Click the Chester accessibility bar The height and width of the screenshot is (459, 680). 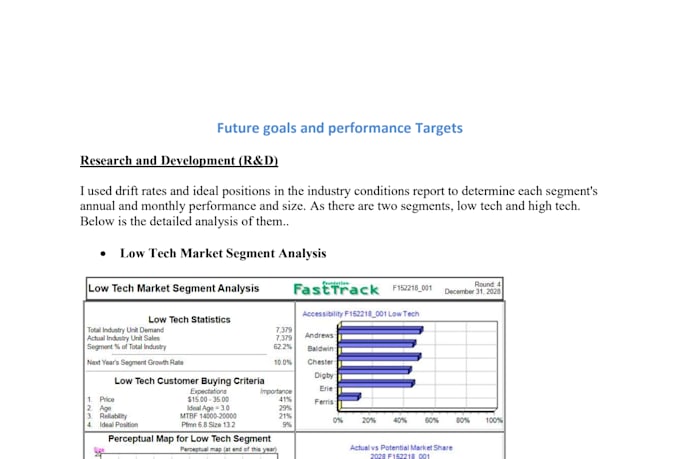coord(379,357)
